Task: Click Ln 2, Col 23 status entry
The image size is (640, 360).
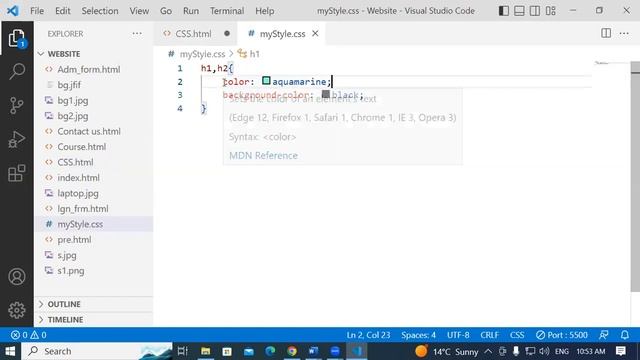Action: [x=368, y=335]
